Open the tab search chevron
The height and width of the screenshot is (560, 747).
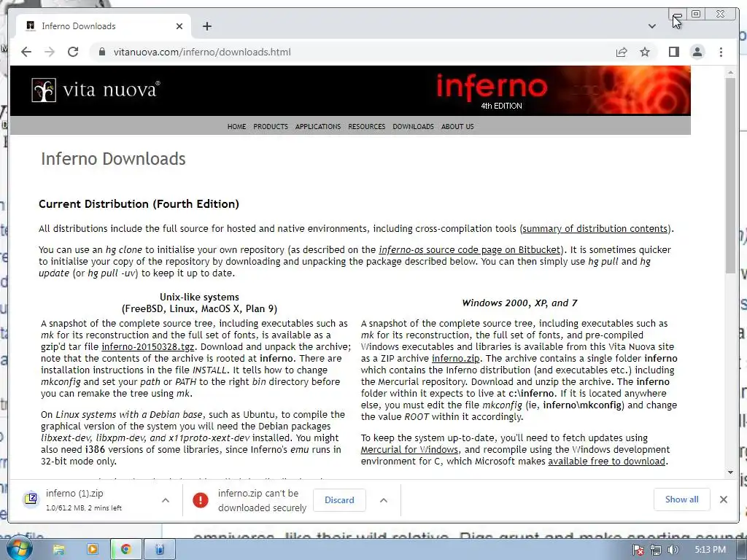(x=651, y=26)
